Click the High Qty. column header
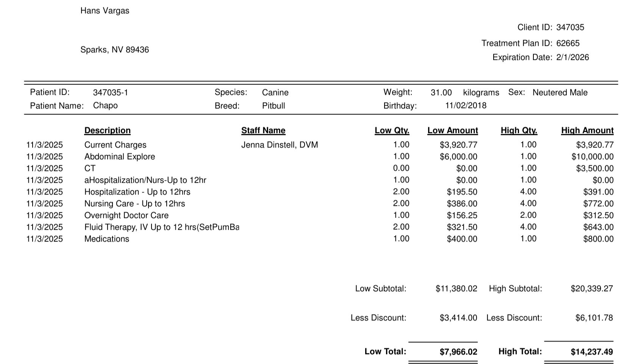The width and height of the screenshot is (644, 364). point(519,130)
